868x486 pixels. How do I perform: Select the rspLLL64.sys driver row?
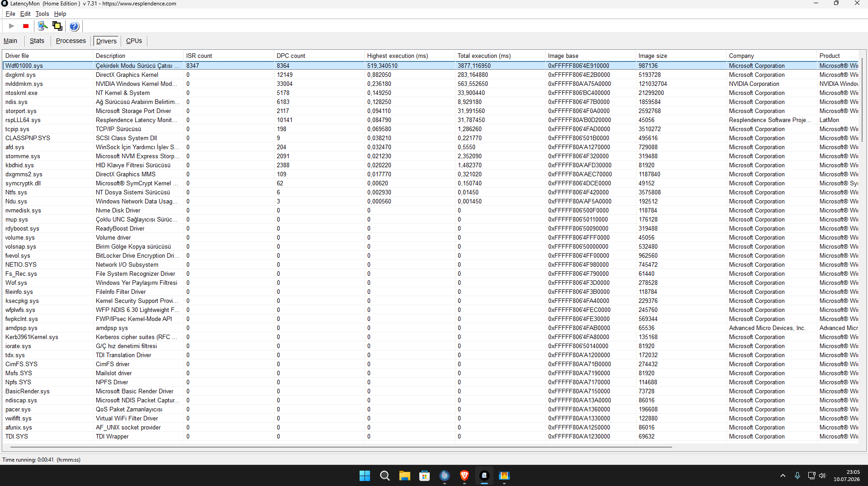(x=430, y=120)
